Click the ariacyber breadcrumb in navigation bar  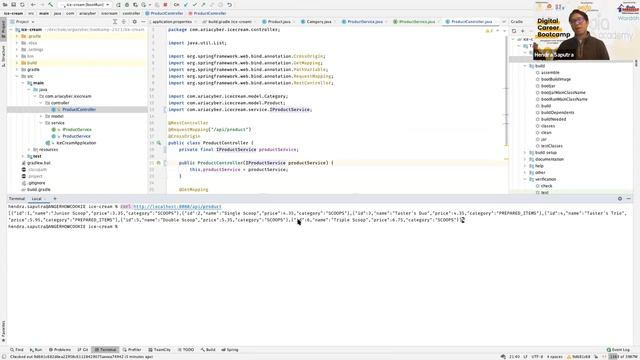pyautogui.click(x=87, y=13)
